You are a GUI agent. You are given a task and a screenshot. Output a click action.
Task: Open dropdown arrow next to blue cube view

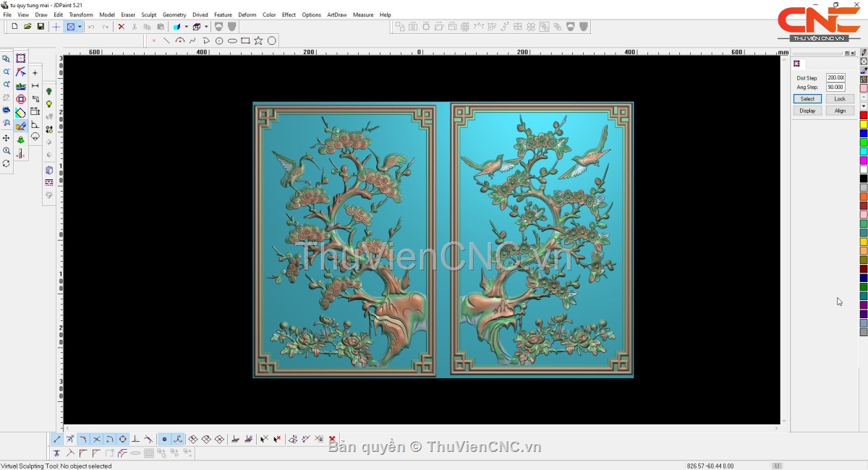point(186,27)
